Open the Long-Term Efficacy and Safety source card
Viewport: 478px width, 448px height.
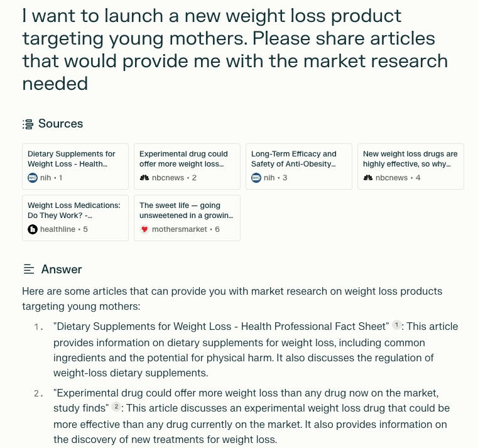click(299, 167)
